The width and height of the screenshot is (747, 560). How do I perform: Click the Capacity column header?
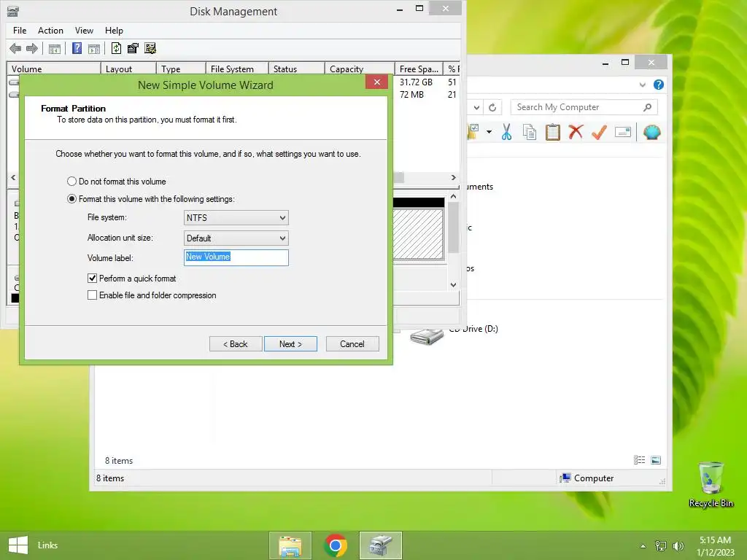[360, 69]
